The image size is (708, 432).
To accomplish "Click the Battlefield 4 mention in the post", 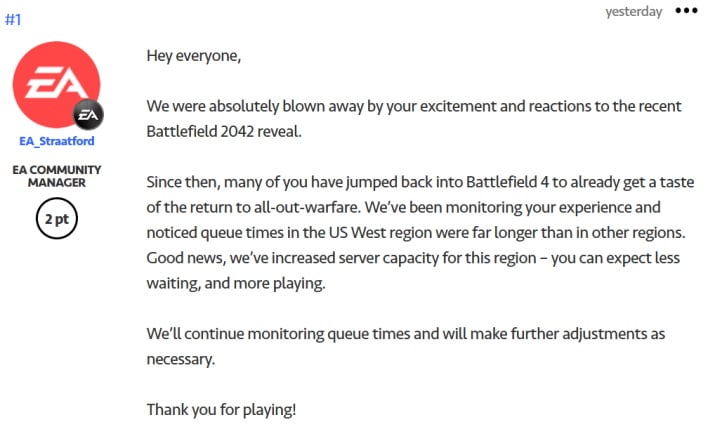I will 507,182.
